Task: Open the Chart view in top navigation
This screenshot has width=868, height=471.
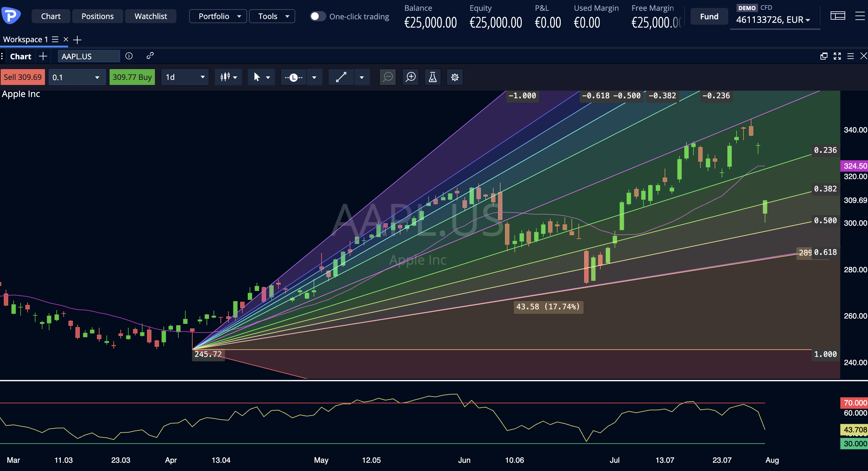Action: pyautogui.click(x=51, y=16)
